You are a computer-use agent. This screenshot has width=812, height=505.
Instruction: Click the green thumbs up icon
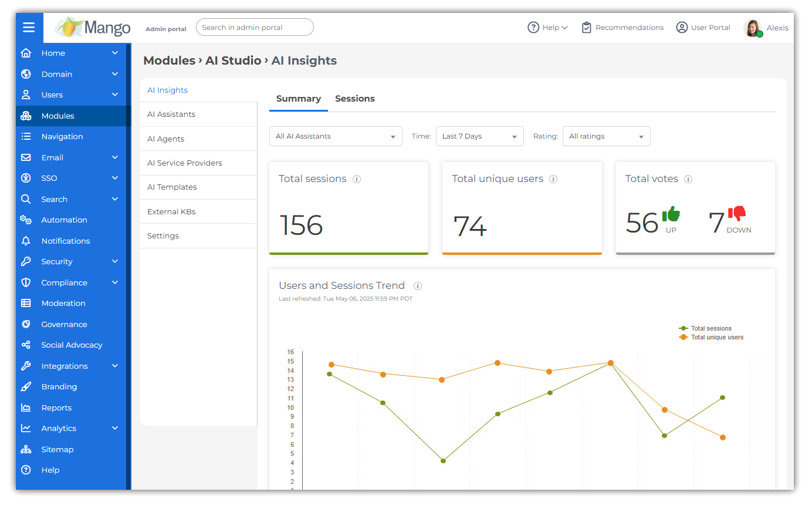point(671,215)
